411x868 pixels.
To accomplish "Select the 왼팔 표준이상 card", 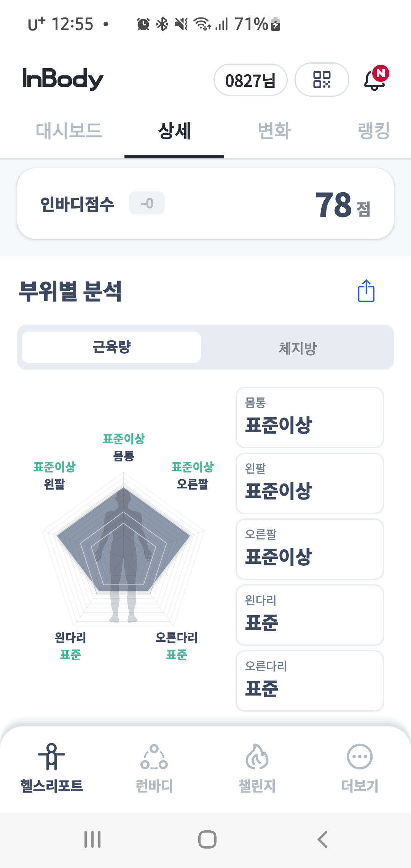I will [x=309, y=483].
